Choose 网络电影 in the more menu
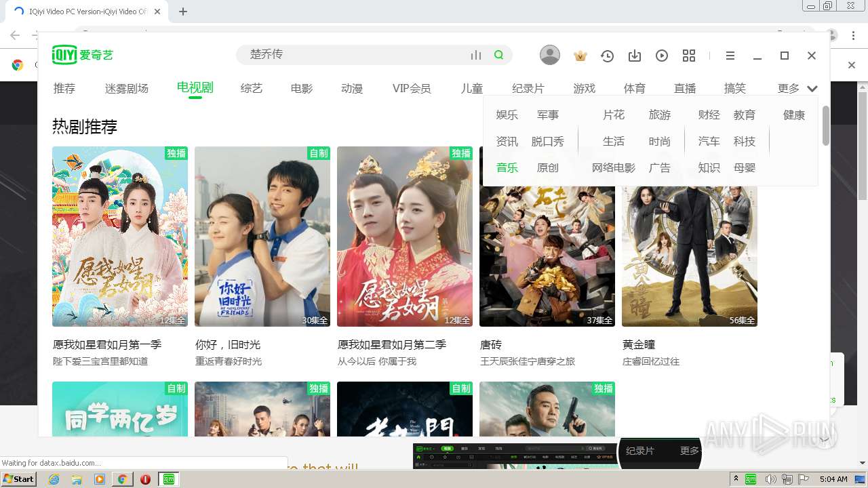The width and height of the screenshot is (868, 488). pos(614,168)
